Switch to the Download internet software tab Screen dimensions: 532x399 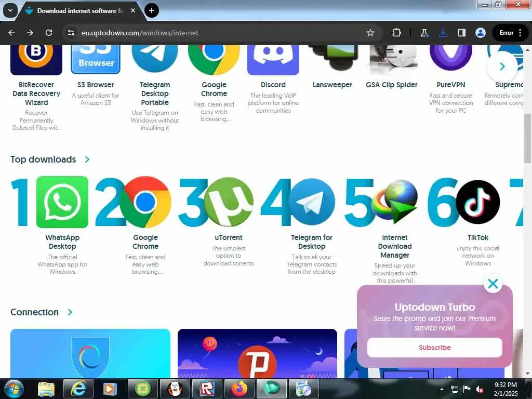point(79,11)
